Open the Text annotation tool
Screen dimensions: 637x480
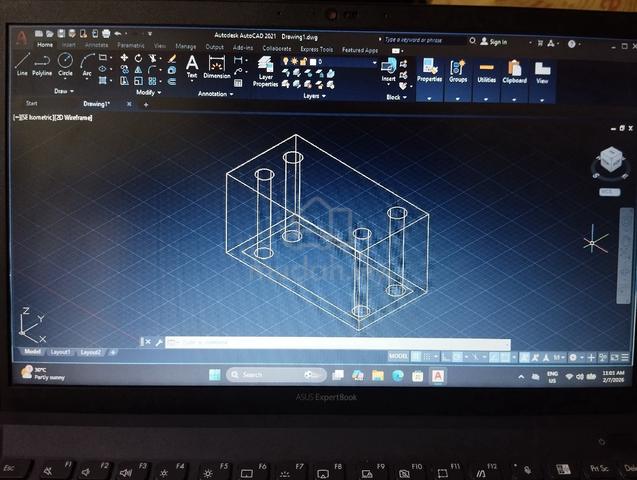tap(192, 67)
